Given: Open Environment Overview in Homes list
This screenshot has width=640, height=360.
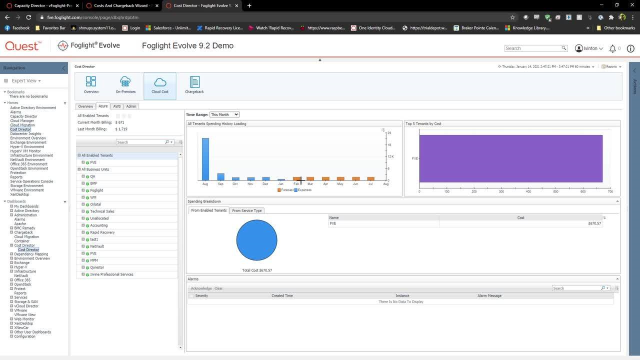Looking at the screenshot, I should [x=28, y=138].
